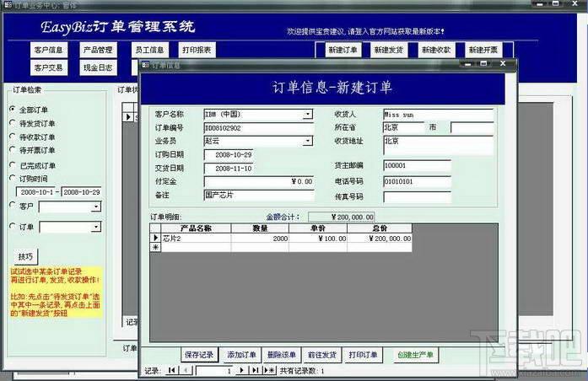
Task: Click 备注 field containing 国产芯片
Action: tap(259, 196)
